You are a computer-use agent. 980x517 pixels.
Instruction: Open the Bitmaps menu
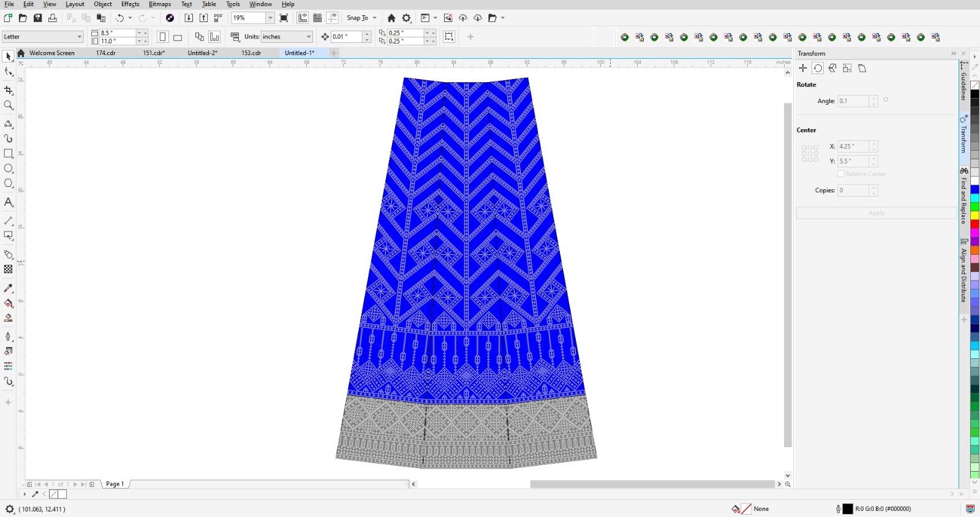pos(160,4)
